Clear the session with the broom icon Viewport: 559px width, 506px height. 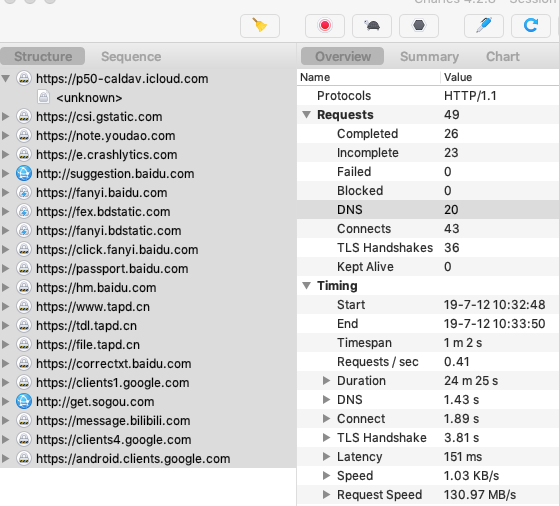260,26
